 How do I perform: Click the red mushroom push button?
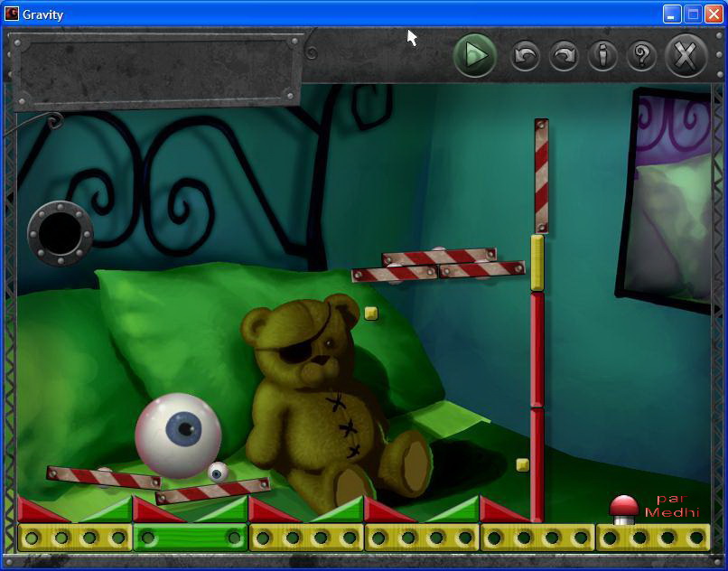pos(623,510)
